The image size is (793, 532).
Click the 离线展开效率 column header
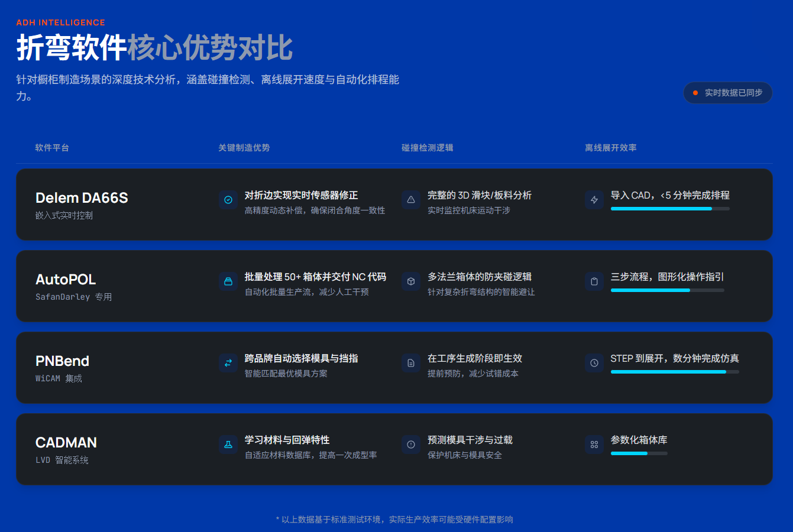pyautogui.click(x=611, y=148)
